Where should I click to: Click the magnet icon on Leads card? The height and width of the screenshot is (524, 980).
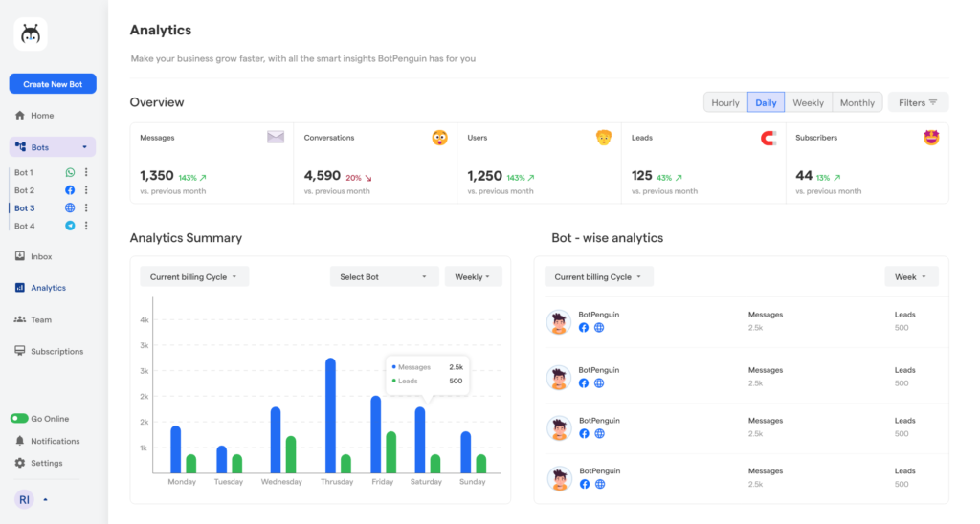pos(768,138)
